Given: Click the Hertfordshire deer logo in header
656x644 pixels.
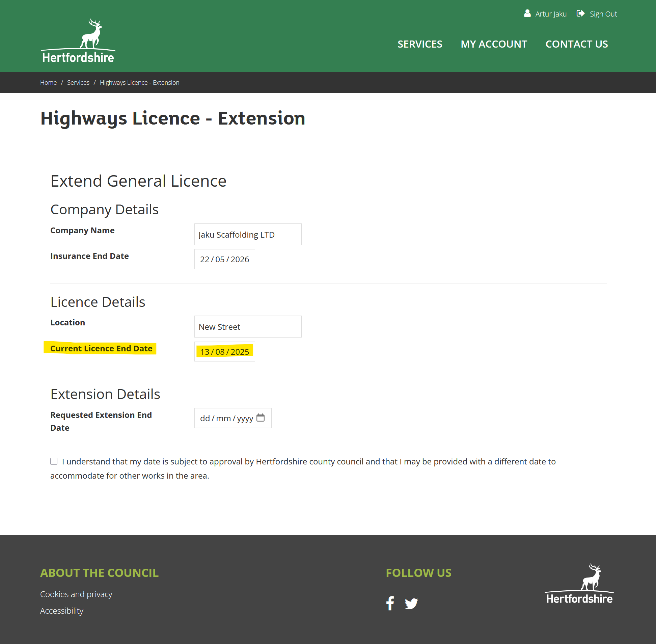Looking at the screenshot, I should [78, 41].
